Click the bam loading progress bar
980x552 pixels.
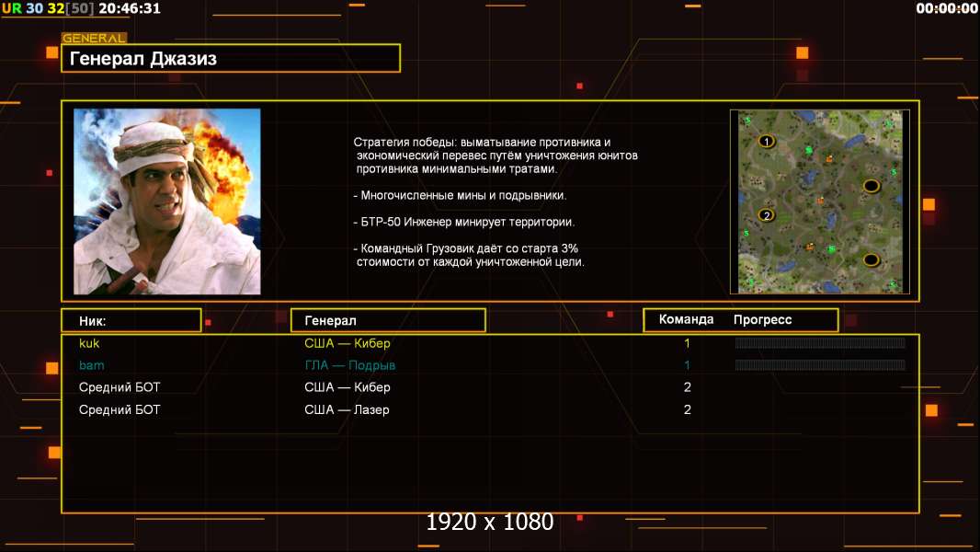tap(820, 365)
